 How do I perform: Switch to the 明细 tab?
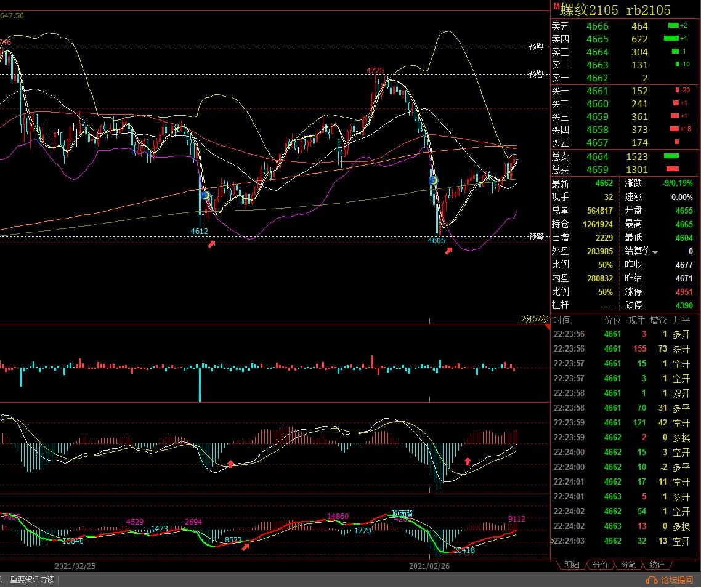(x=571, y=565)
